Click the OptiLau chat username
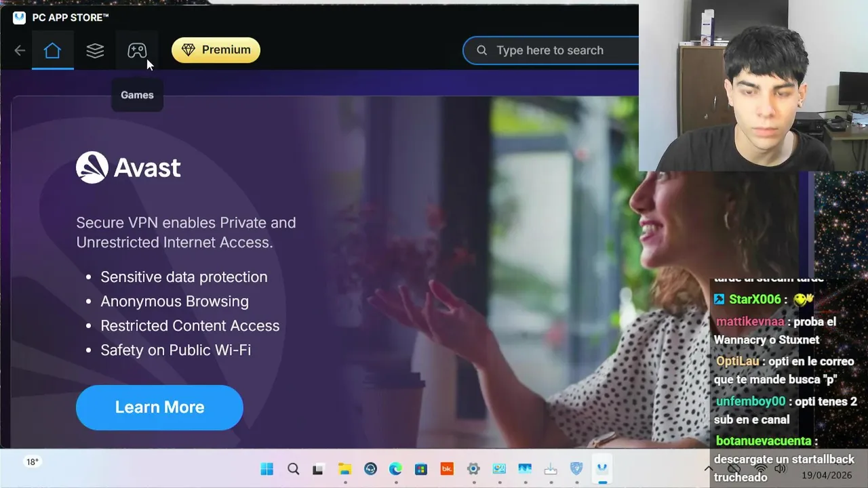 [x=738, y=361]
